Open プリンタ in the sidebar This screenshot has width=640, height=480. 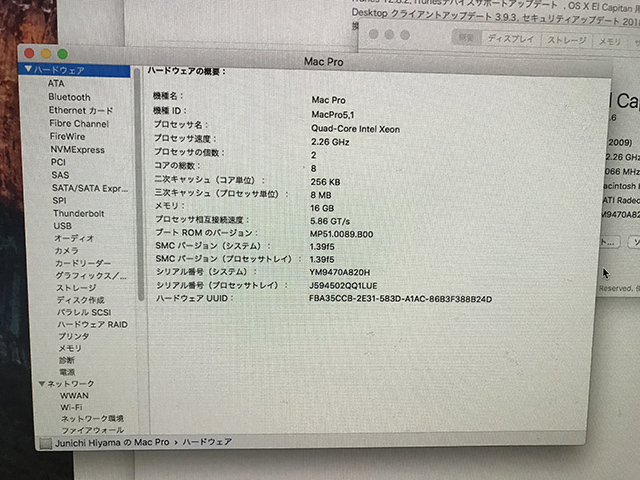[74, 336]
